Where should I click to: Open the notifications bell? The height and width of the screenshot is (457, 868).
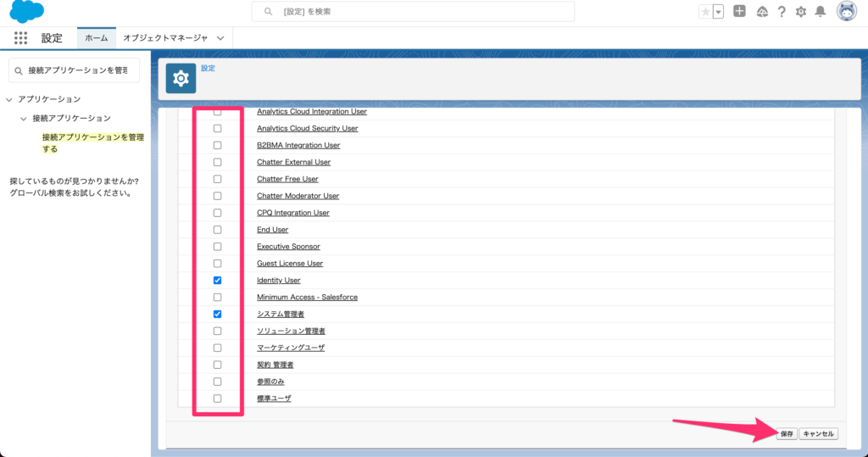[820, 12]
